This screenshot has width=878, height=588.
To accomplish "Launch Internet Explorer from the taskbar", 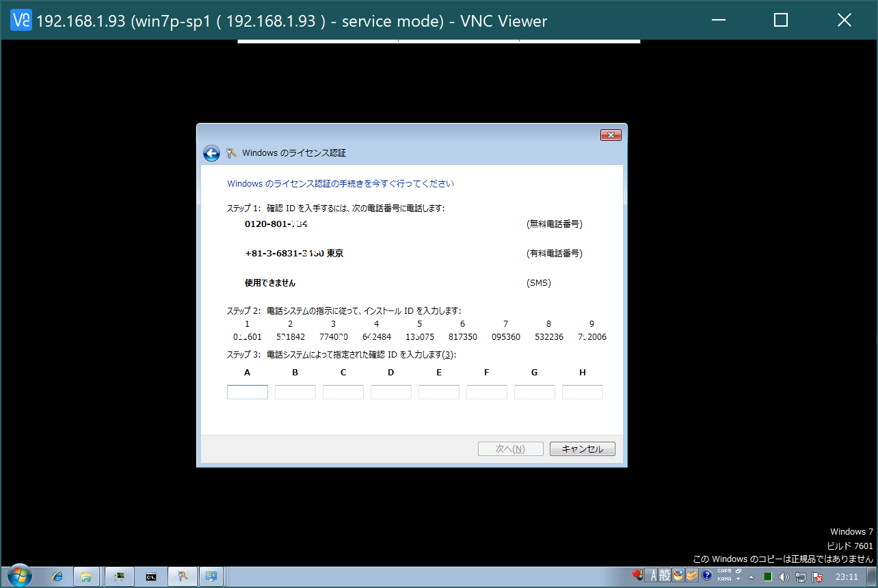I will pos(57,576).
